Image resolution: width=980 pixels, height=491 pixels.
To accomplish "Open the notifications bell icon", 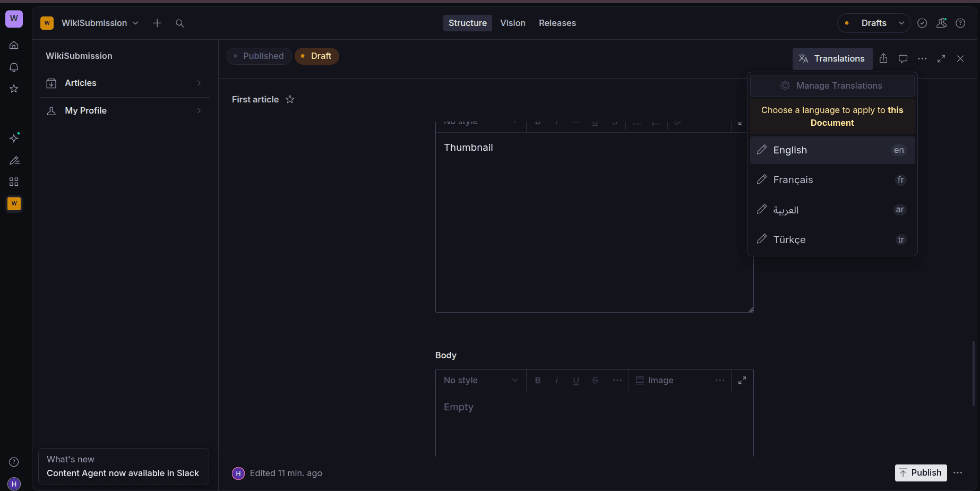I will [x=14, y=67].
